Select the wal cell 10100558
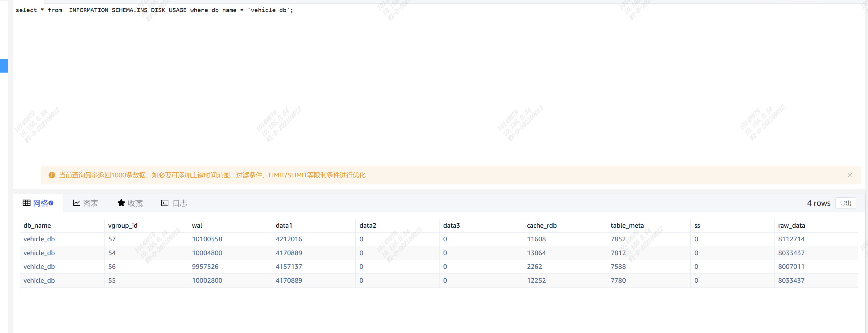The height and width of the screenshot is (333, 868). click(x=207, y=239)
